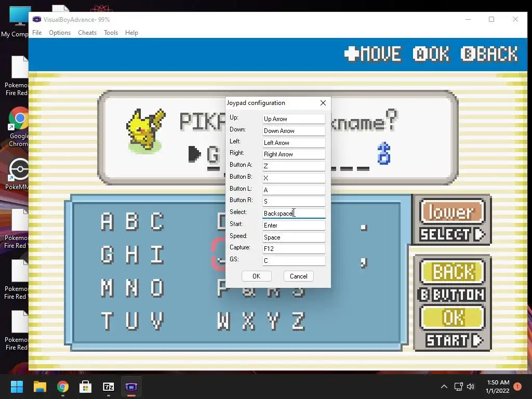The image size is (532, 399).
Task: Select the Button R field showing S
Action: 294,201
